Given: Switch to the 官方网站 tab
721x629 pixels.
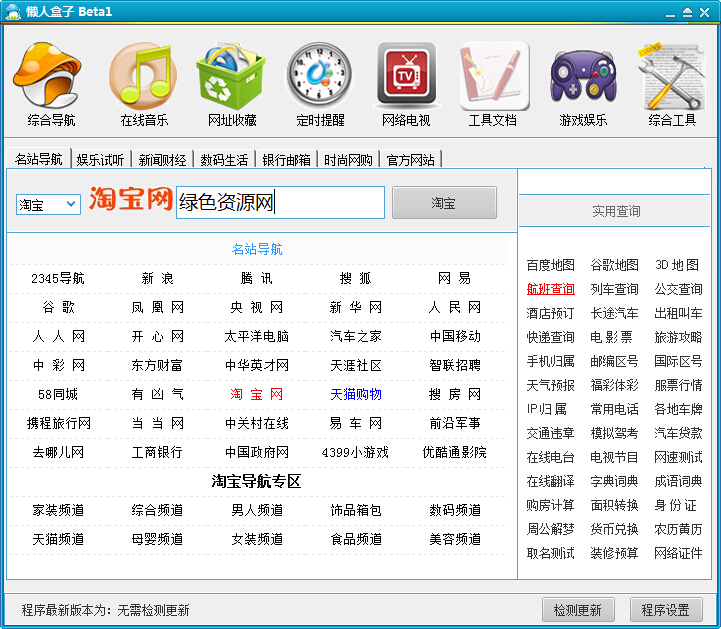Looking at the screenshot, I should pos(410,160).
